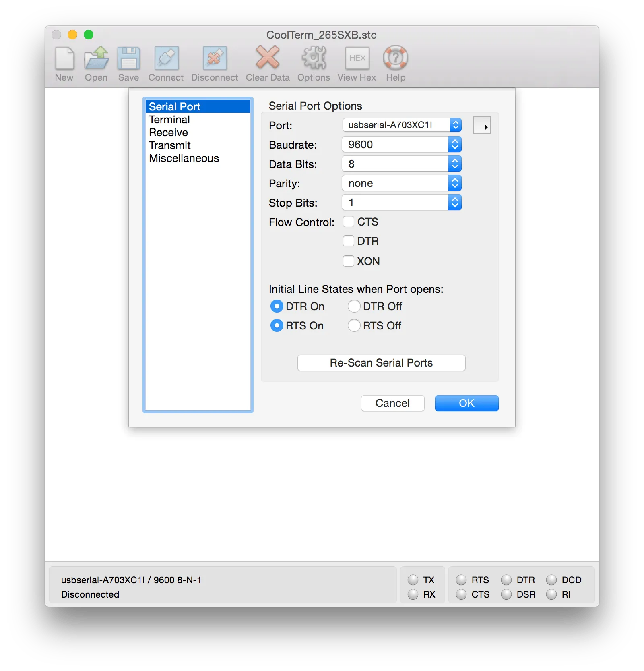The image size is (644, 671).
Task: Click the Disconnect toolbar icon
Action: click(x=215, y=58)
